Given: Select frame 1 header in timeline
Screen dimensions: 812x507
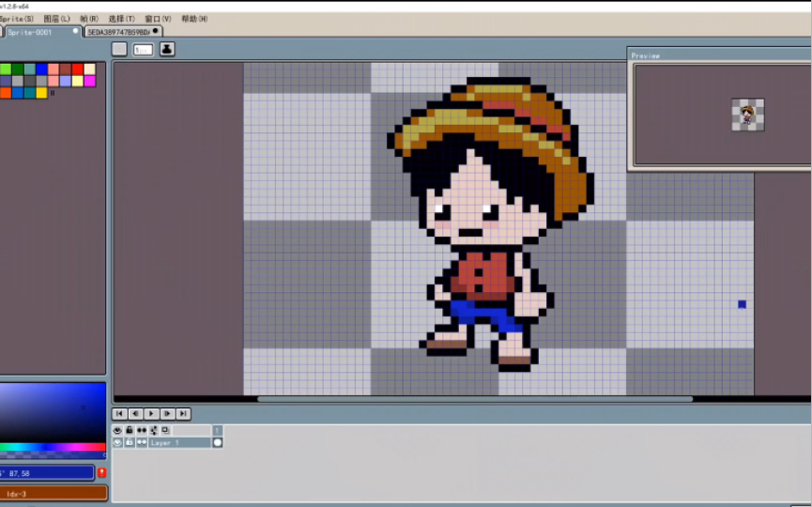Looking at the screenshot, I should pos(218,430).
